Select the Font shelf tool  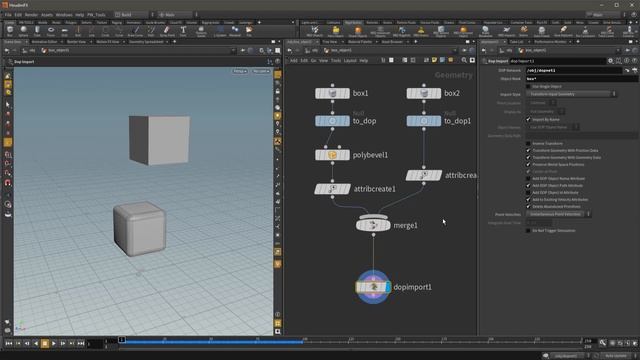coord(183,31)
